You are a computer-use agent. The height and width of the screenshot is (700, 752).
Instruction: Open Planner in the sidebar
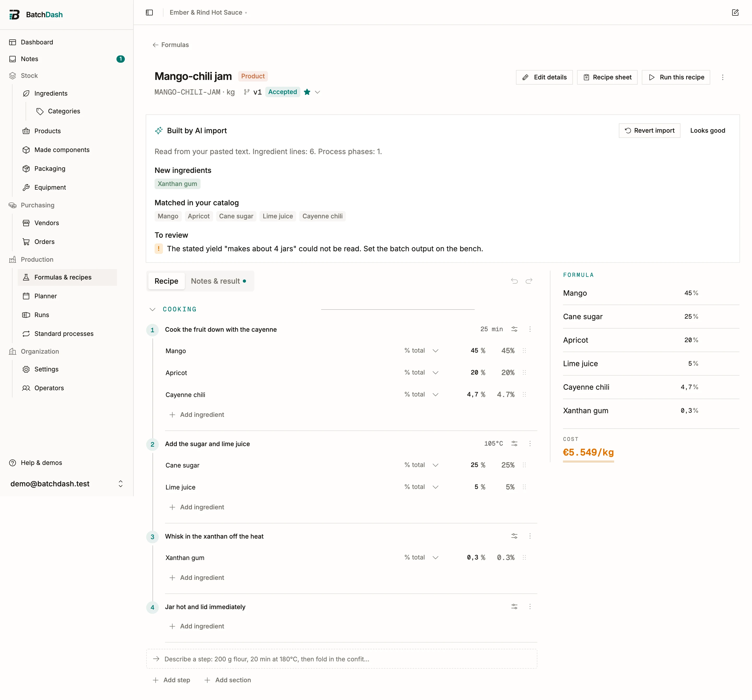click(45, 296)
